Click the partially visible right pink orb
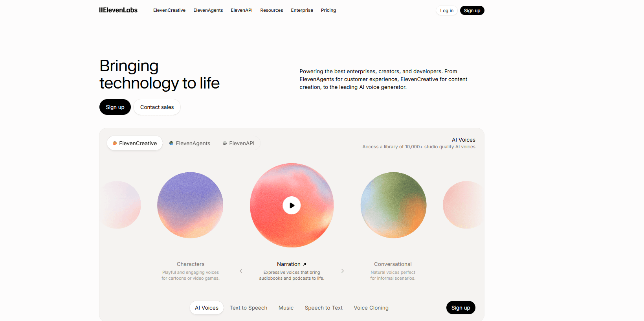Viewport: 644px width, 321px height. click(463, 205)
